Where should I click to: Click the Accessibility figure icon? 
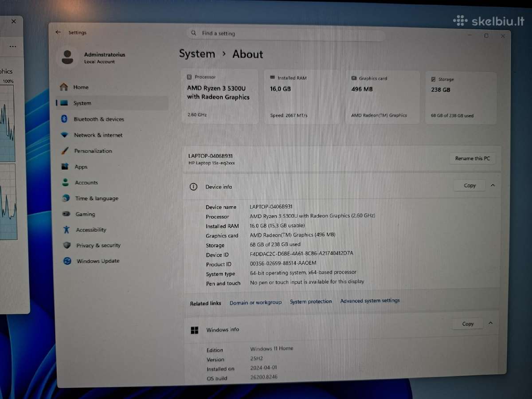coord(66,230)
